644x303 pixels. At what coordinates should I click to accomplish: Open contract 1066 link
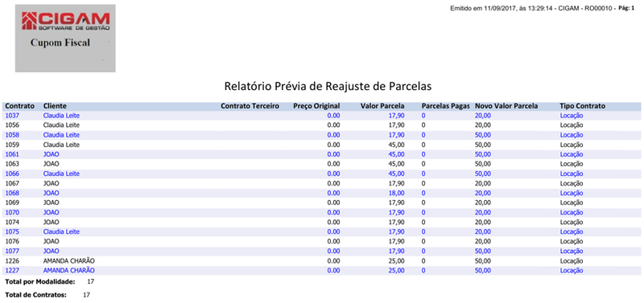(12, 174)
